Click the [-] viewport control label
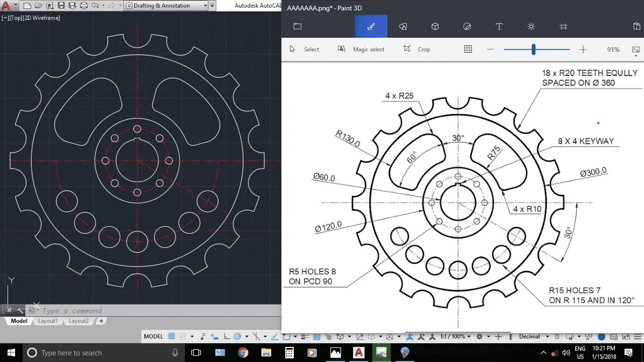644x362 pixels. click(x=5, y=18)
